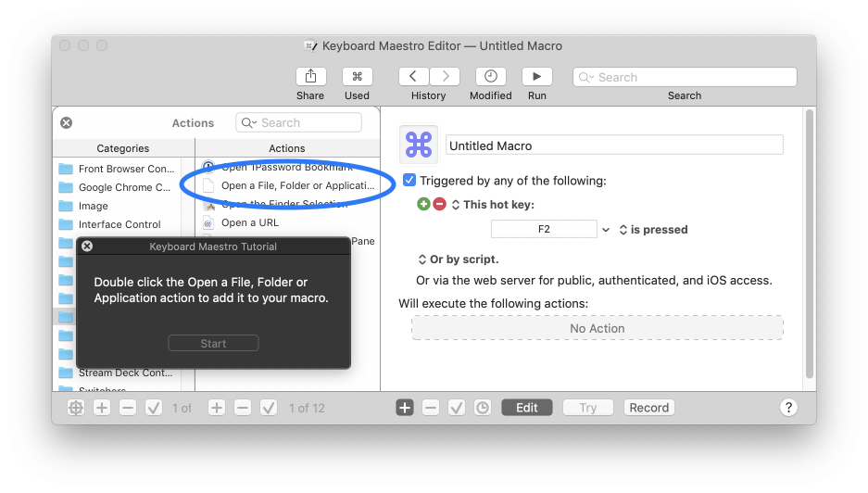This screenshot has width=868, height=493.
Task: Focus the main toolbar Search field
Action: 685,77
